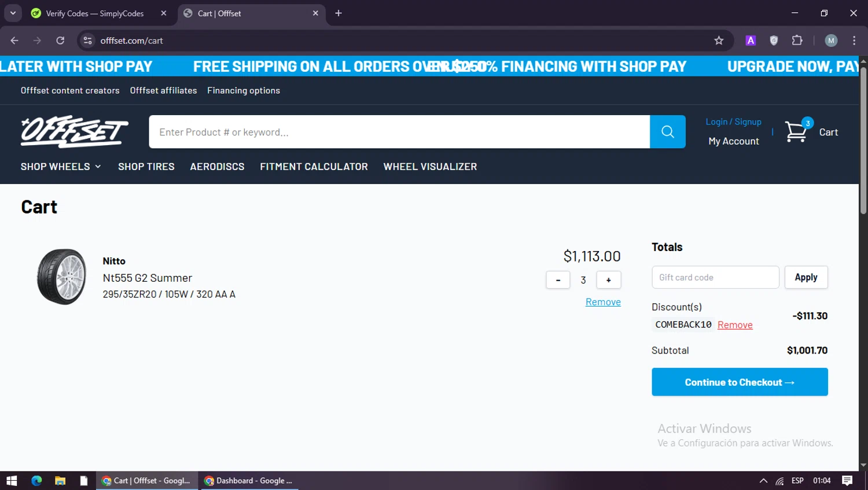Reload the current page
The image size is (868, 490).
60,40
